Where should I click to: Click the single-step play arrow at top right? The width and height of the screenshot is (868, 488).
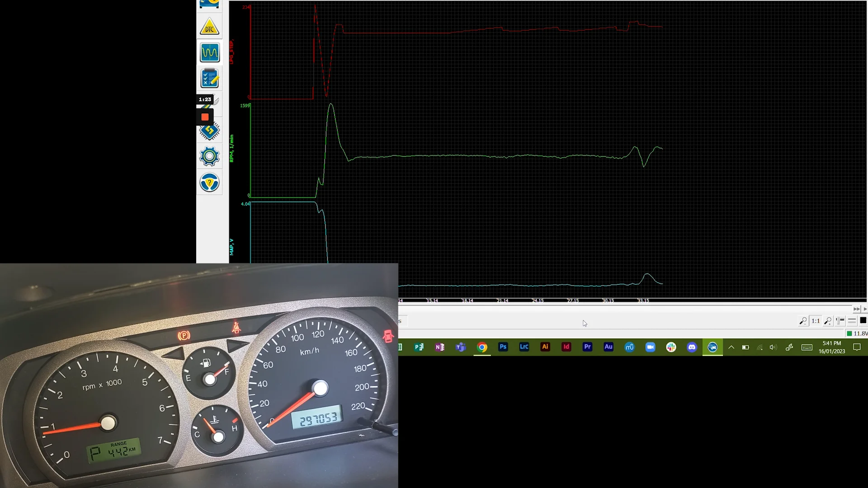click(865, 309)
